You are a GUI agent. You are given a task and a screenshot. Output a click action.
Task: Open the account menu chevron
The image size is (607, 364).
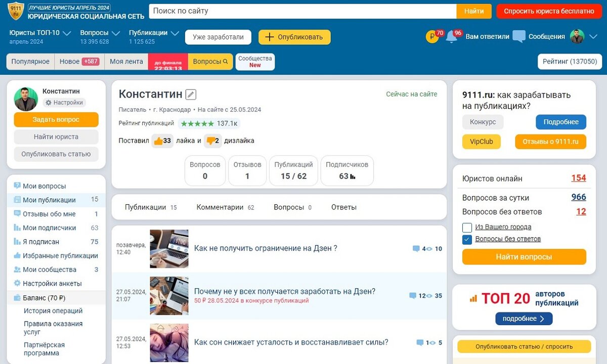pyautogui.click(x=593, y=36)
